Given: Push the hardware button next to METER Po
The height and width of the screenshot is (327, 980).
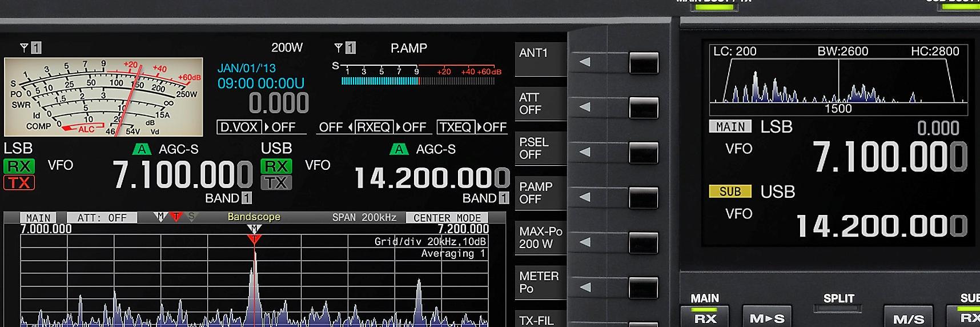Looking at the screenshot, I should pyautogui.click(x=644, y=288).
